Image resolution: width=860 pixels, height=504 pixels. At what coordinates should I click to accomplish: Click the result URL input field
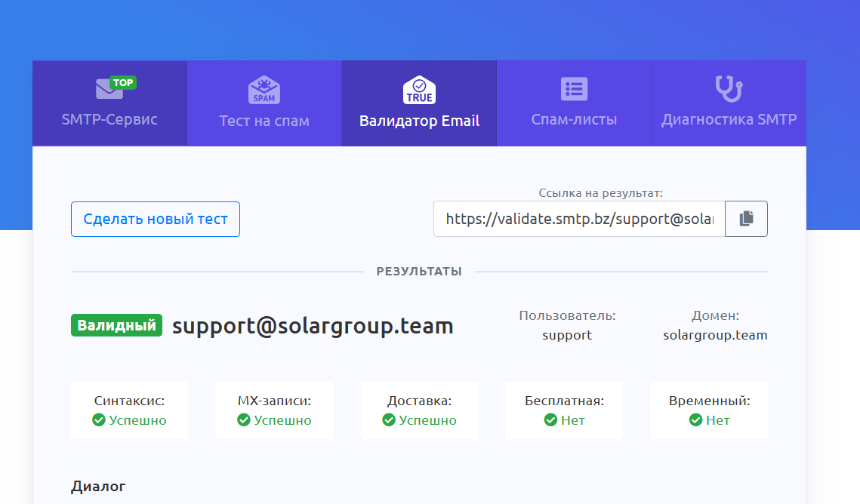579,219
